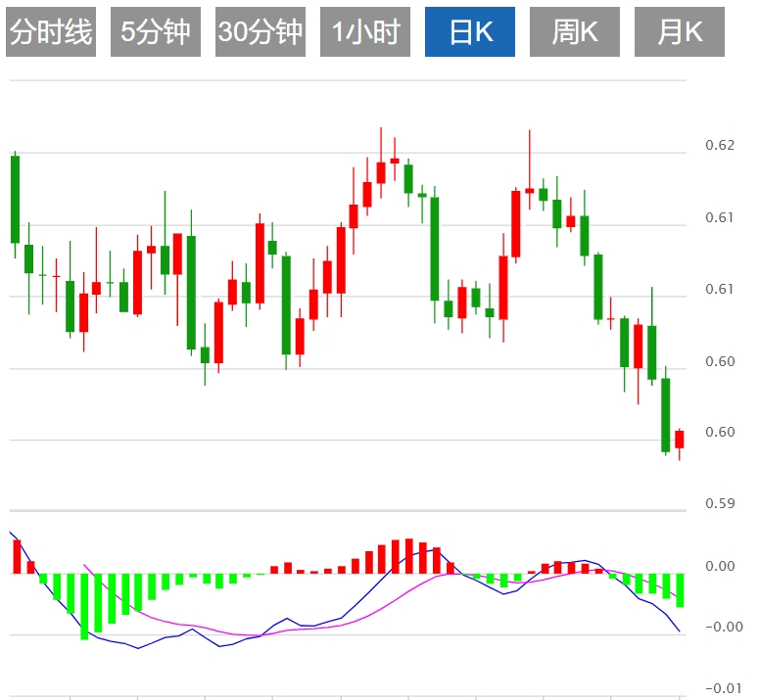Click the rightmost small red candlestick
759x700 pixels.
click(x=679, y=440)
